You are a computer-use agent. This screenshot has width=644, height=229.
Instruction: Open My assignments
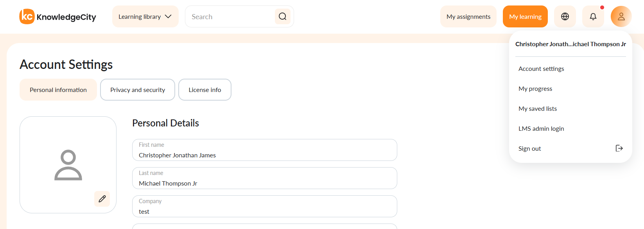click(468, 16)
